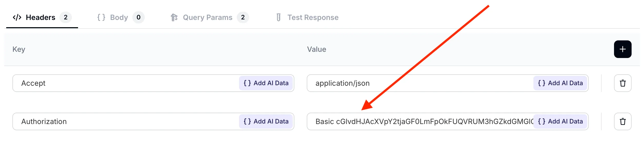This screenshot has height=145, width=644.
Task: Click the Test Response test tube icon
Action: [x=278, y=17]
